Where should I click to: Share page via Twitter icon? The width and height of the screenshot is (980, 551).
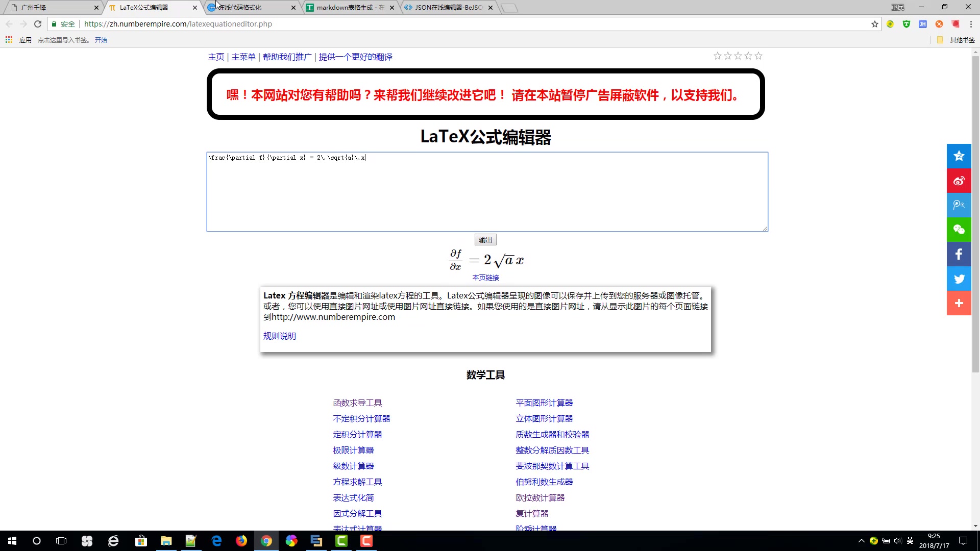click(x=959, y=279)
